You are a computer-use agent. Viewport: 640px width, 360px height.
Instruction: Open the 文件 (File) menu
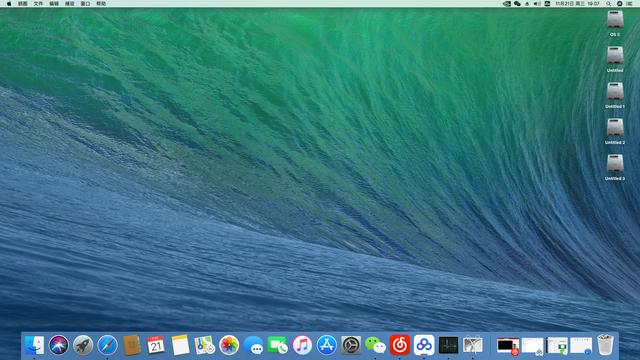pyautogui.click(x=38, y=4)
